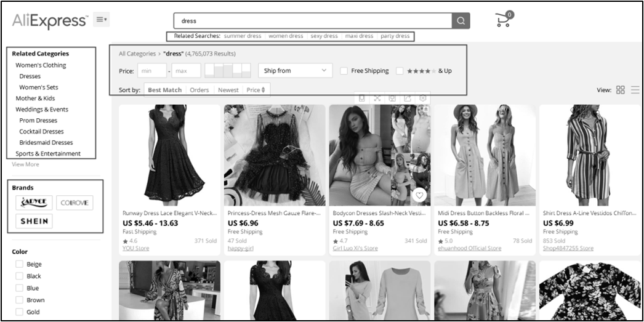Image resolution: width=644 pixels, height=322 pixels.
Task: Click the AliExpress logo
Action: [x=50, y=20]
